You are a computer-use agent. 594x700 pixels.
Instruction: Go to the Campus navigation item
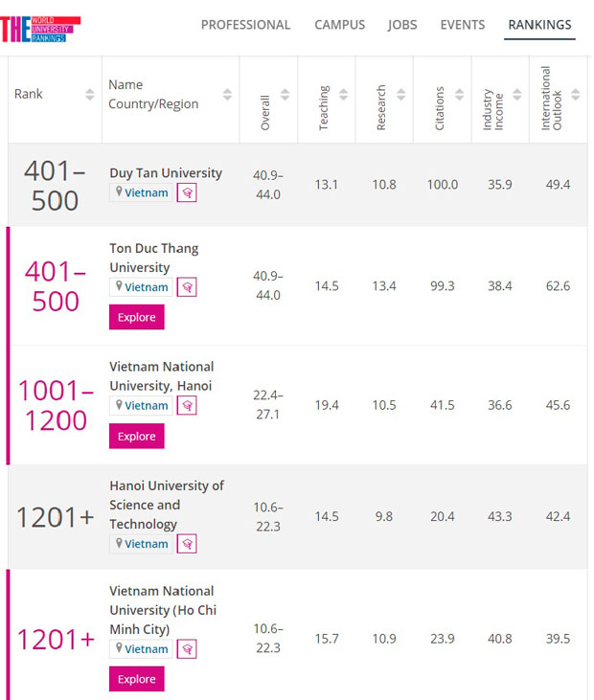coord(339,25)
